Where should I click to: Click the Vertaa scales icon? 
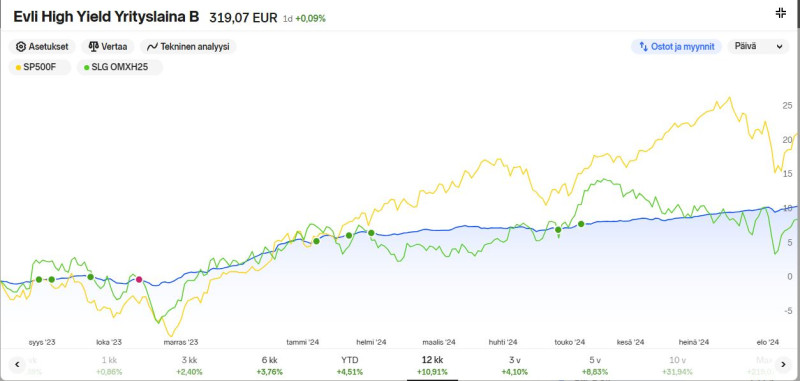[x=93, y=46]
